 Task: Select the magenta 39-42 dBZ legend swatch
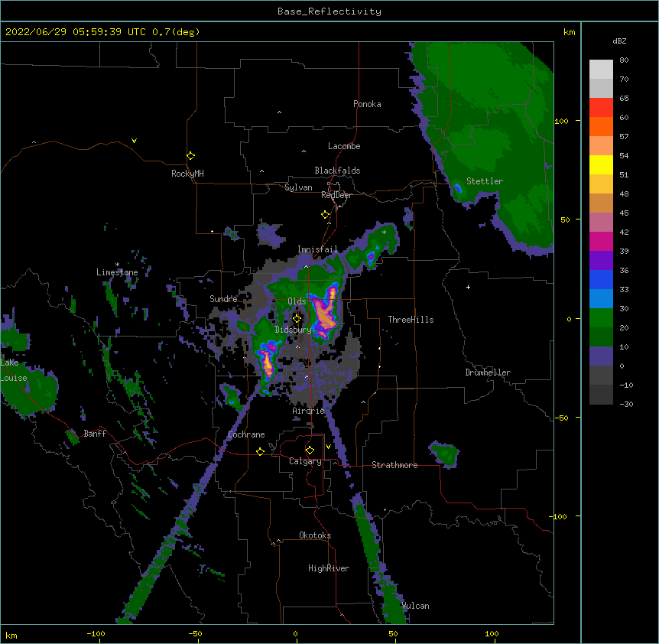pyautogui.click(x=601, y=241)
